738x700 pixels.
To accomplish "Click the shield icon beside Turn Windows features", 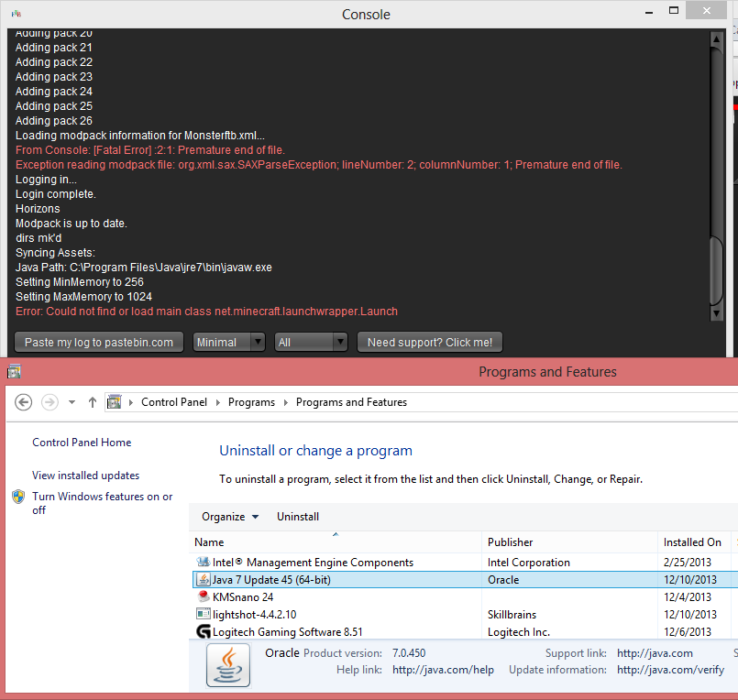I will click(x=18, y=497).
